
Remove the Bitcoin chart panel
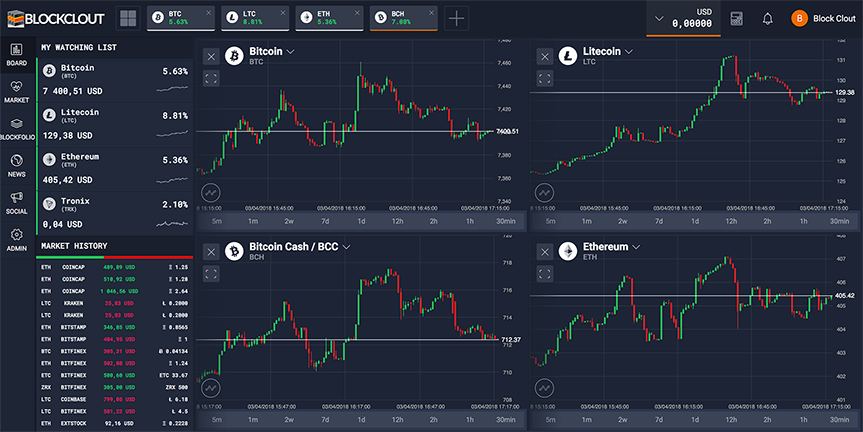click(211, 56)
